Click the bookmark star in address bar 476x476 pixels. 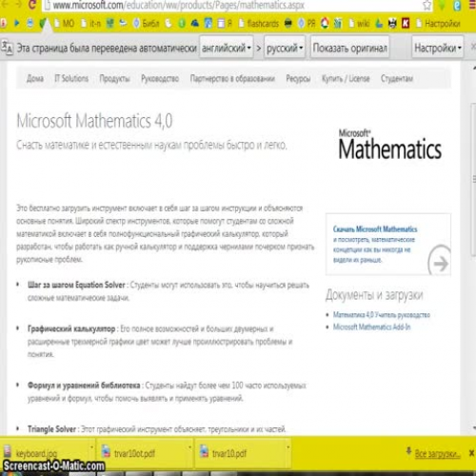pyautogui.click(x=427, y=5)
